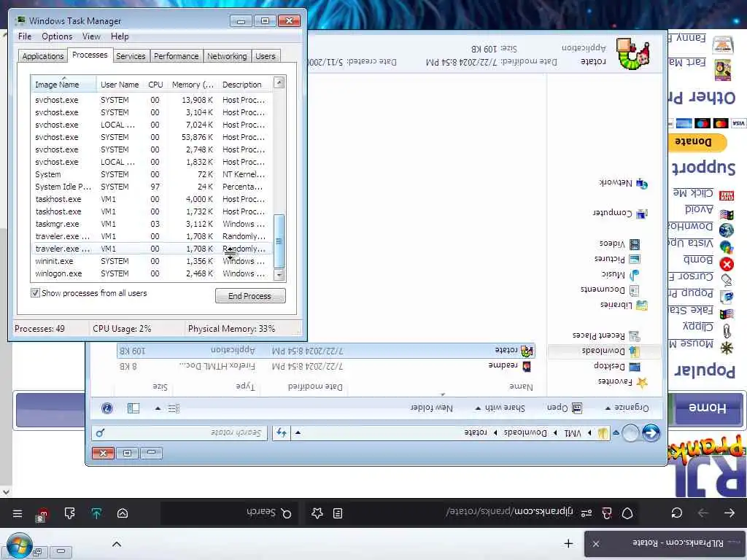
Task: Open Libraries in Explorer navigation pane
Action: (x=624, y=305)
